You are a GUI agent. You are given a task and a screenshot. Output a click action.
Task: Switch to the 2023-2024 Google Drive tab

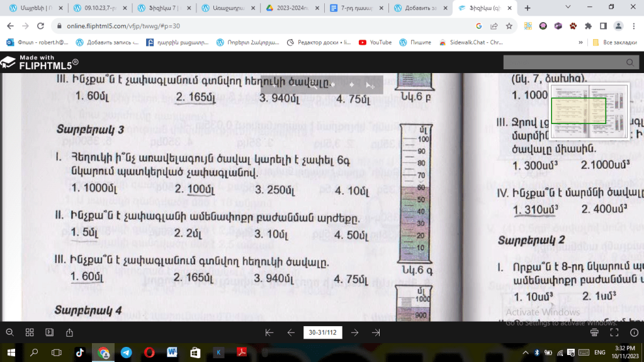291,8
